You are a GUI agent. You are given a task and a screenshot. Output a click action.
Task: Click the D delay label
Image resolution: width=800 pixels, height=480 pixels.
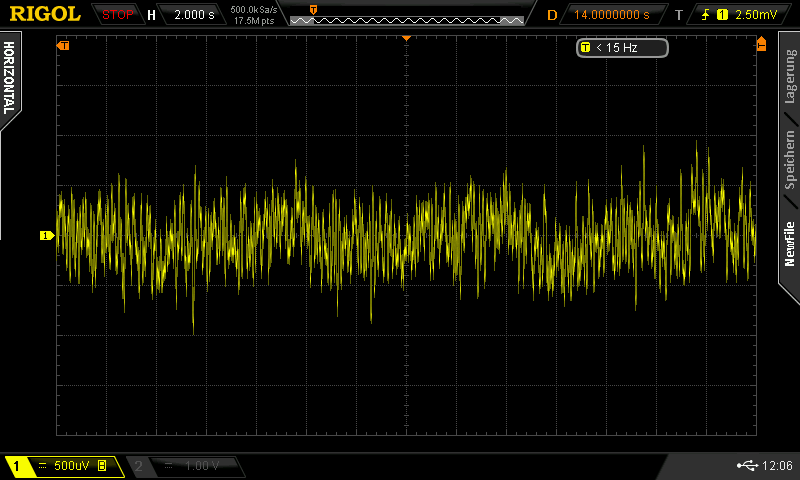pos(552,15)
